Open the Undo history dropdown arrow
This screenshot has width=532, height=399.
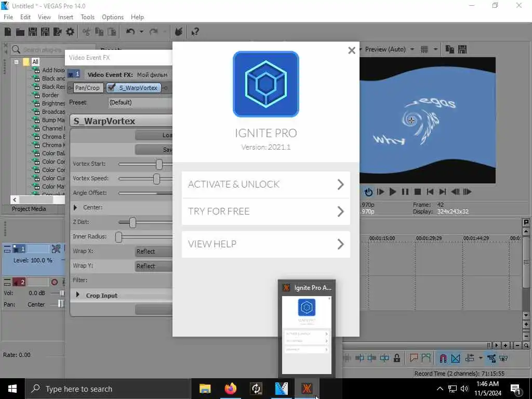(141, 32)
